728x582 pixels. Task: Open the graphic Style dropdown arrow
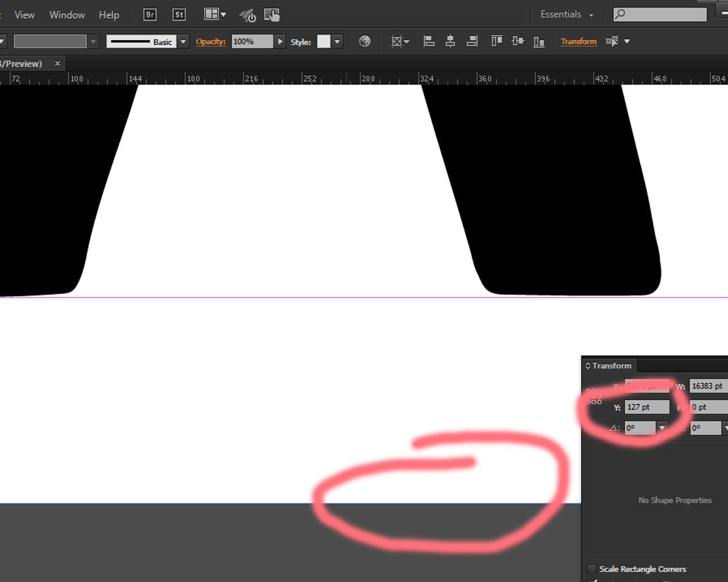pyautogui.click(x=337, y=41)
